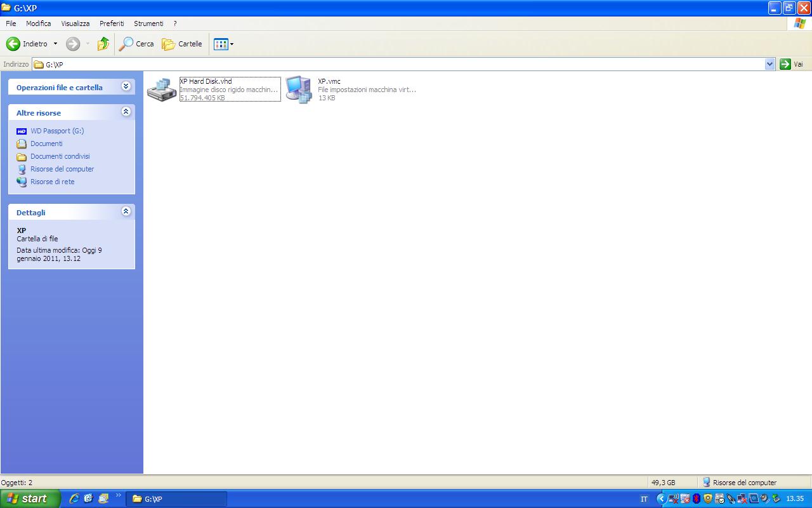Image resolution: width=812 pixels, height=508 pixels.
Task: Click the green Indietro back arrow
Action: 13,44
